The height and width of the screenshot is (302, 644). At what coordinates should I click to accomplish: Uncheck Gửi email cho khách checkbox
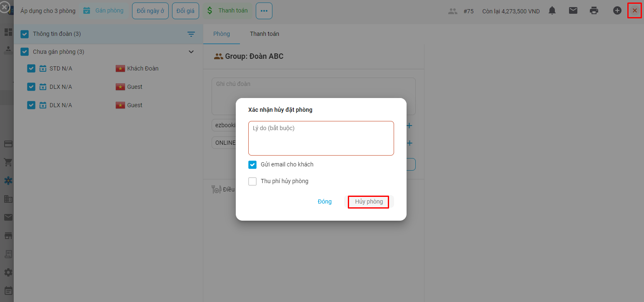click(252, 165)
